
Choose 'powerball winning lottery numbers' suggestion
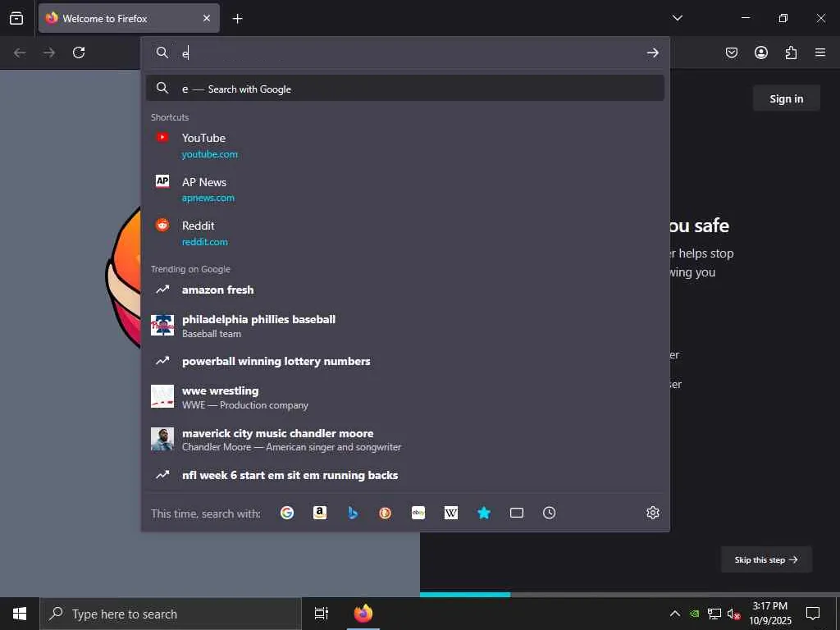(x=405, y=361)
